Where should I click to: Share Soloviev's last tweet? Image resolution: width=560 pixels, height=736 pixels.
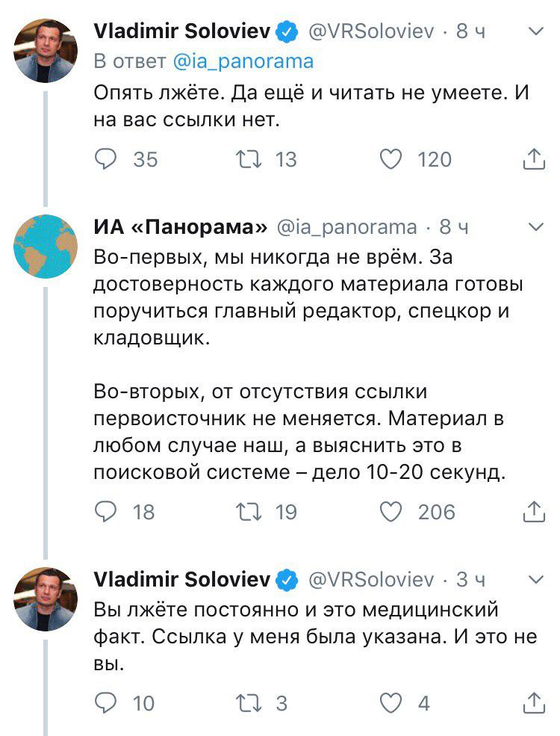[534, 703]
